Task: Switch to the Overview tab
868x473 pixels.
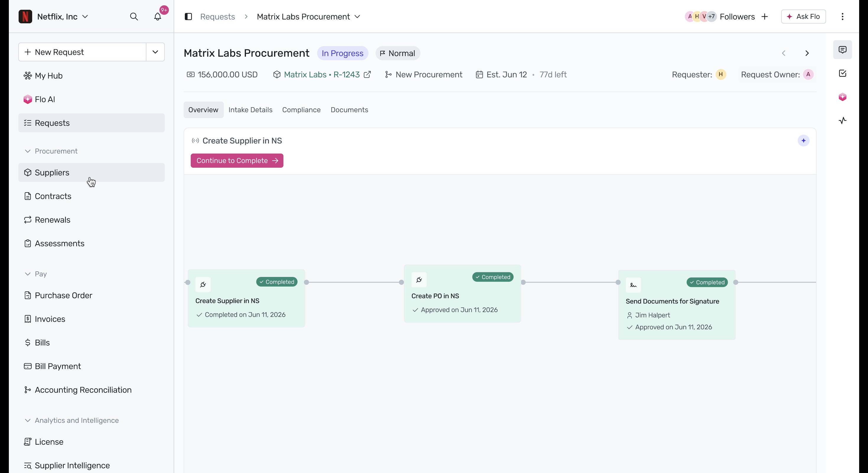Action: point(203,110)
